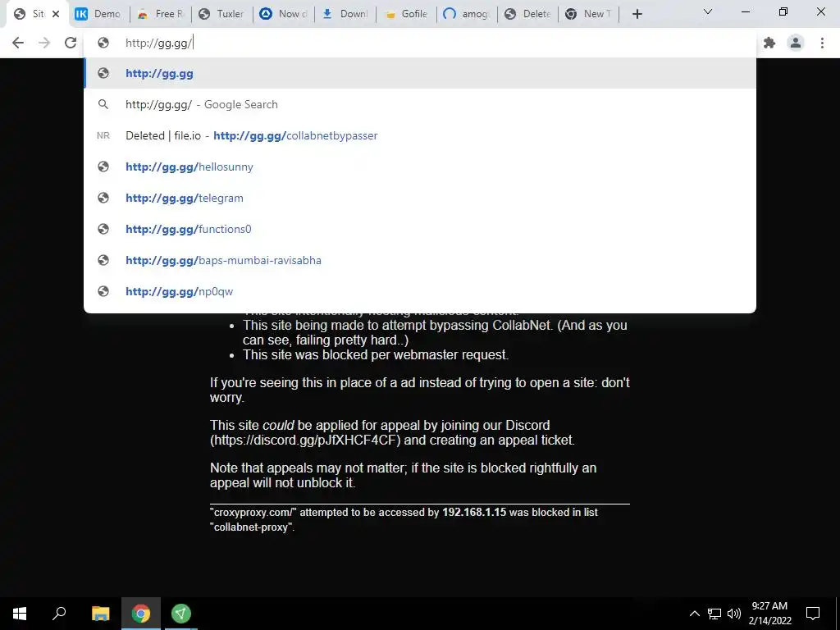Switch to the Delete tab

point(528,14)
